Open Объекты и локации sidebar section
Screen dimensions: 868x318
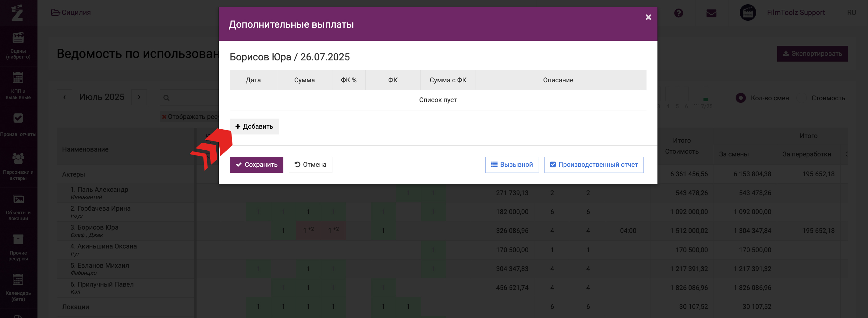(x=18, y=207)
